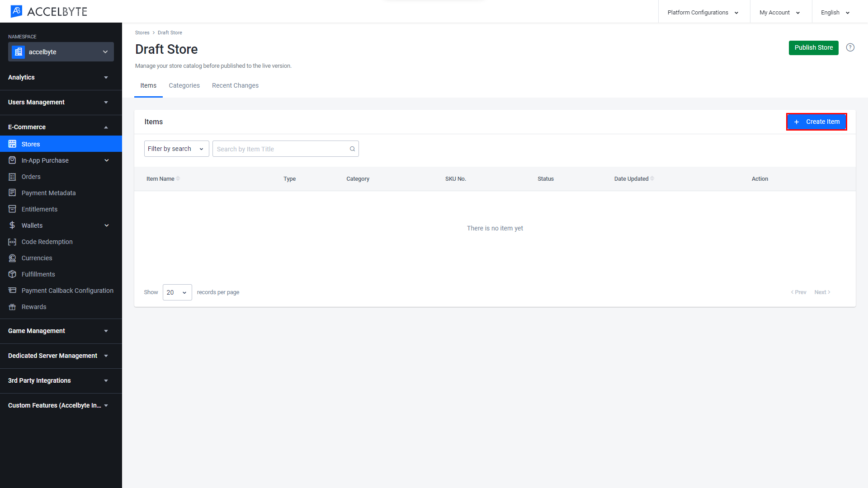The width and height of the screenshot is (868, 488).
Task: Click the search magnifier icon
Action: point(352,149)
